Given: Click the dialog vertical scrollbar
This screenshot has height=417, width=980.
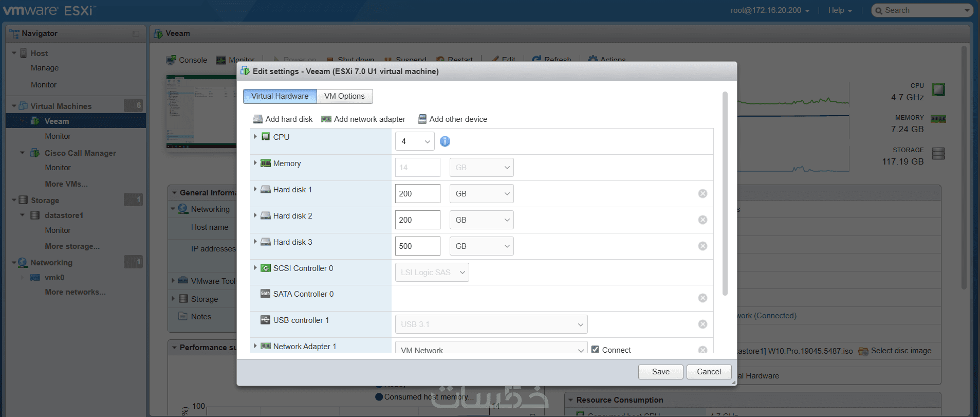Looking at the screenshot, I should coord(725,193).
